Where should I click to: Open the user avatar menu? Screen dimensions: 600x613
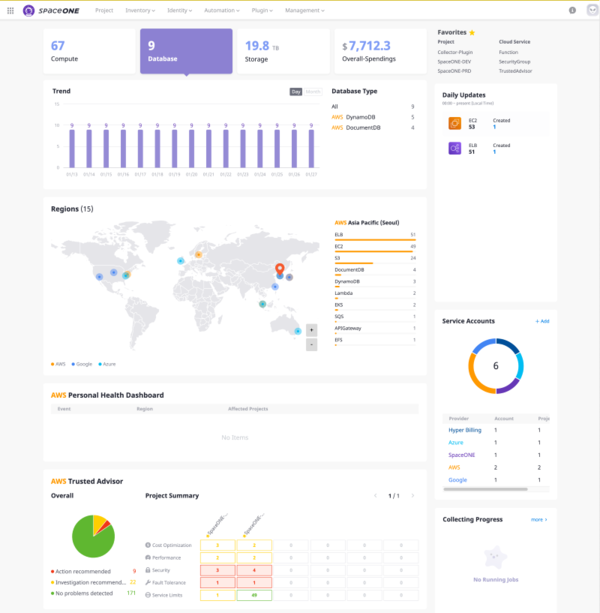593,10
